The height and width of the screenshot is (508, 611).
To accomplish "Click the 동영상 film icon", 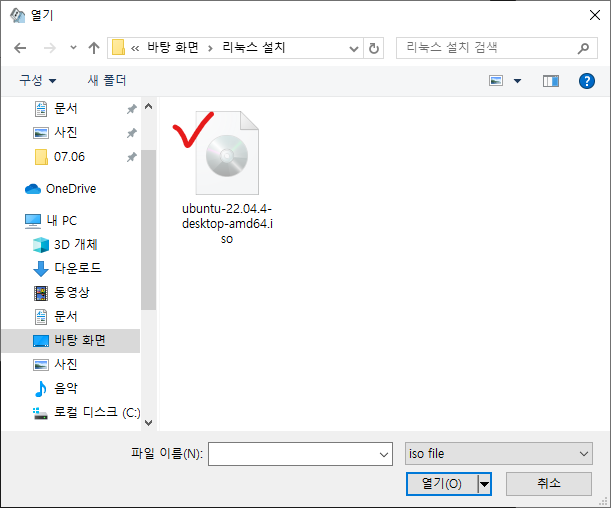I will [41, 293].
